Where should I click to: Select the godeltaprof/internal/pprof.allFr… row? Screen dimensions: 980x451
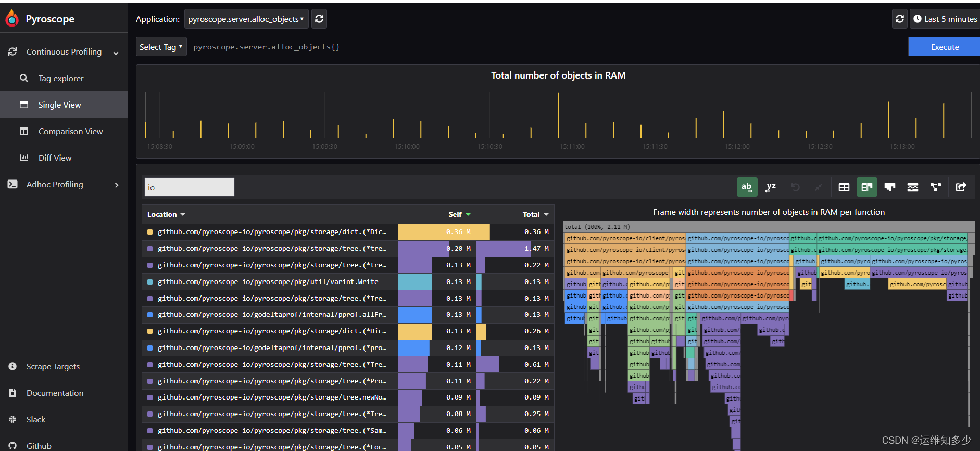348,314
